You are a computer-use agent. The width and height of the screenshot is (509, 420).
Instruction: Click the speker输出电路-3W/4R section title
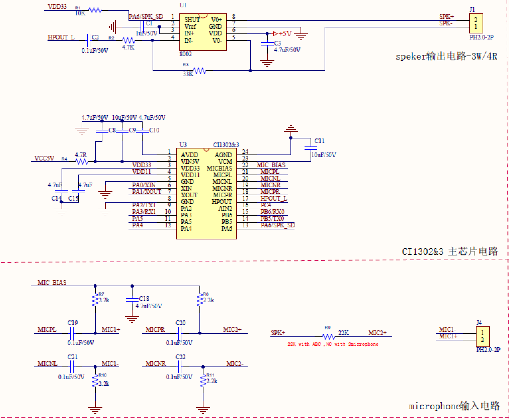pyautogui.click(x=446, y=56)
